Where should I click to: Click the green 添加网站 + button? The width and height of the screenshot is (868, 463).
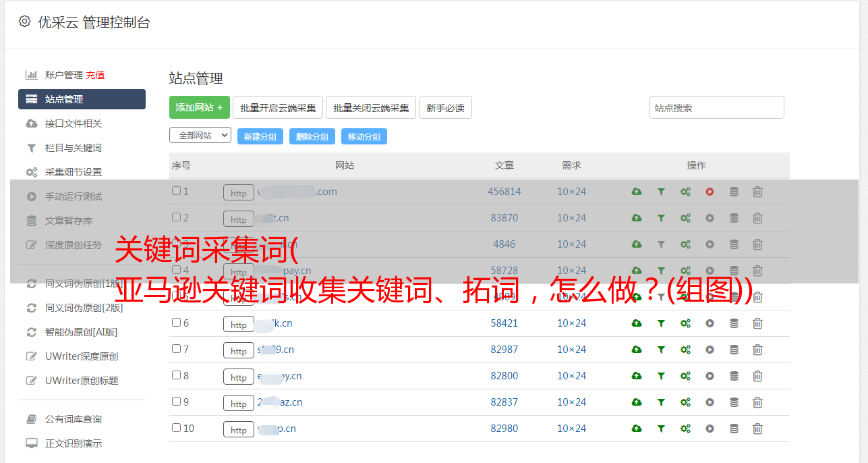[x=200, y=107]
